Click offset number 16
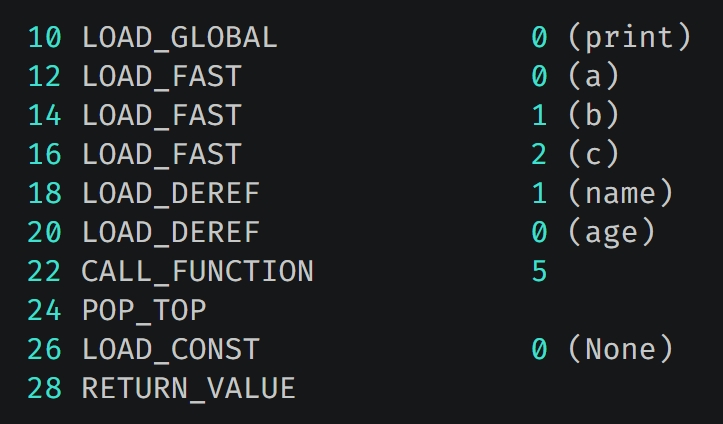Viewport: 723px width, 424px height. tap(44, 154)
